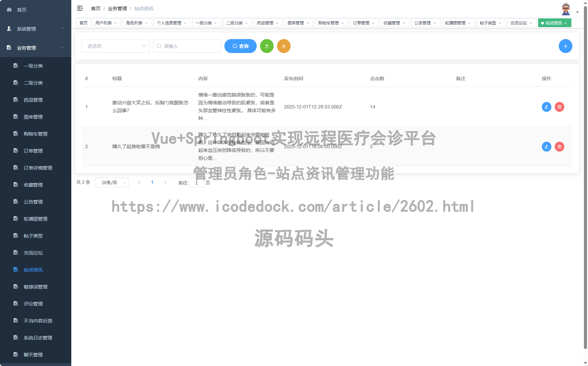This screenshot has height=366, width=588.
Task: Click 业务管理 in the breadcrumb
Action: tap(117, 8)
